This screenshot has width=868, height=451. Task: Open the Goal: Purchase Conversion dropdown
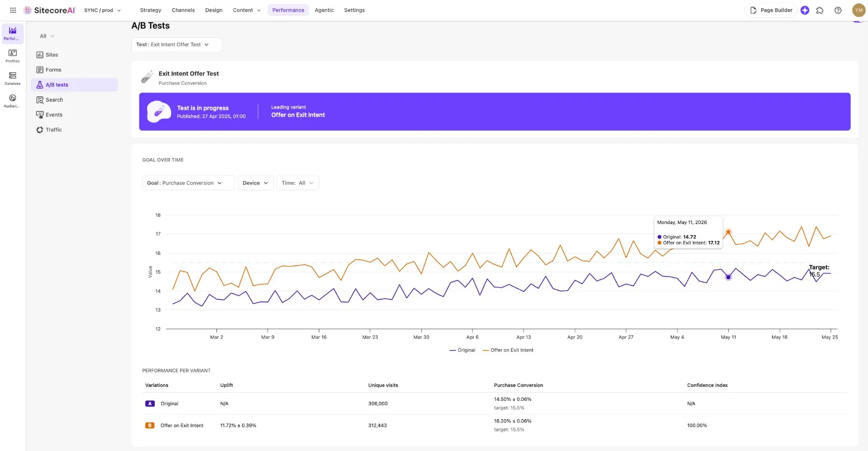click(188, 183)
